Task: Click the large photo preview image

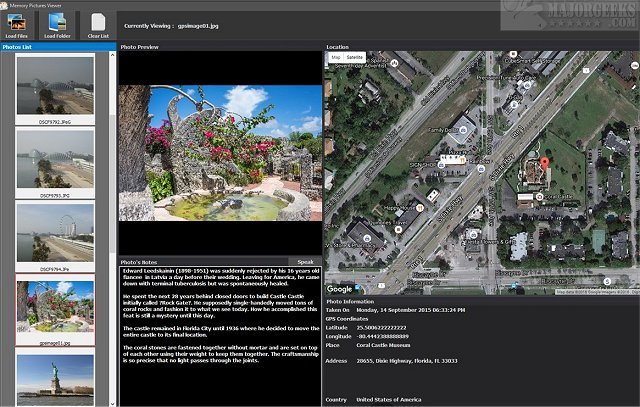Action: [x=219, y=153]
